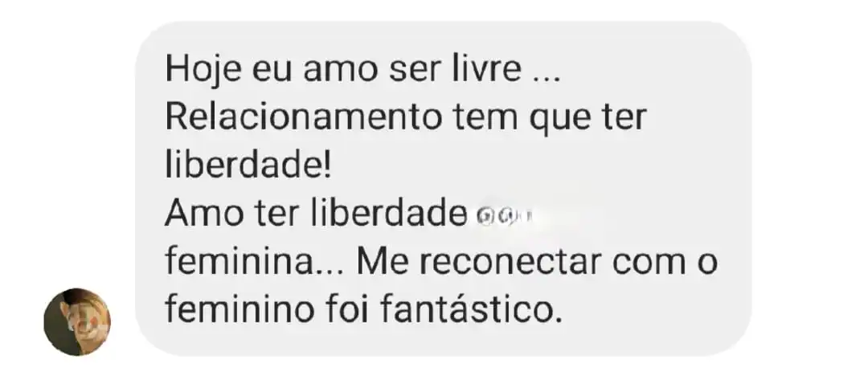Screen dimensions: 868x372
Task: Click the phrase 'Me reconectar com o'
Action: [x=537, y=263]
